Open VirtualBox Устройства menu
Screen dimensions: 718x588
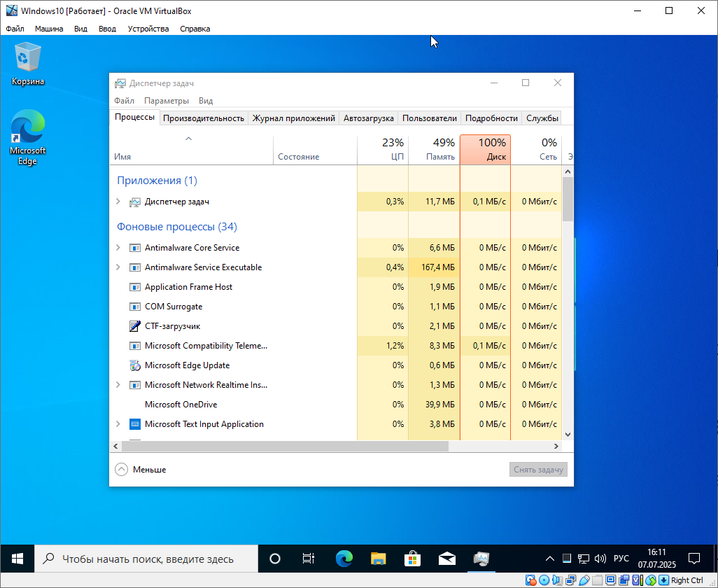coord(148,29)
